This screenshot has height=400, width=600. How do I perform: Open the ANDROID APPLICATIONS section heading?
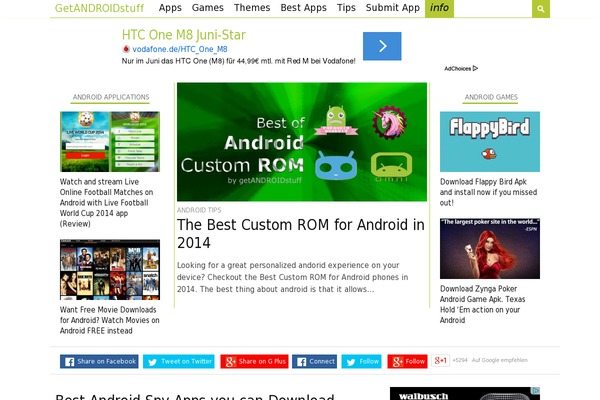click(x=111, y=97)
